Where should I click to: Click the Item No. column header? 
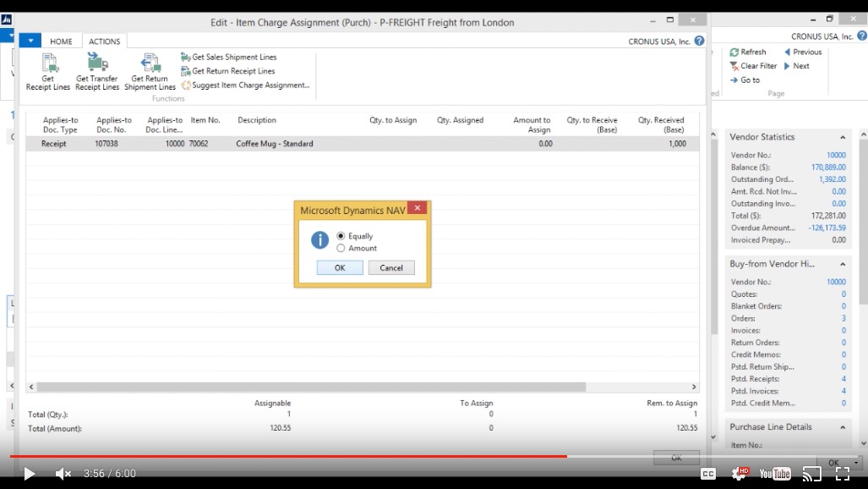[205, 120]
